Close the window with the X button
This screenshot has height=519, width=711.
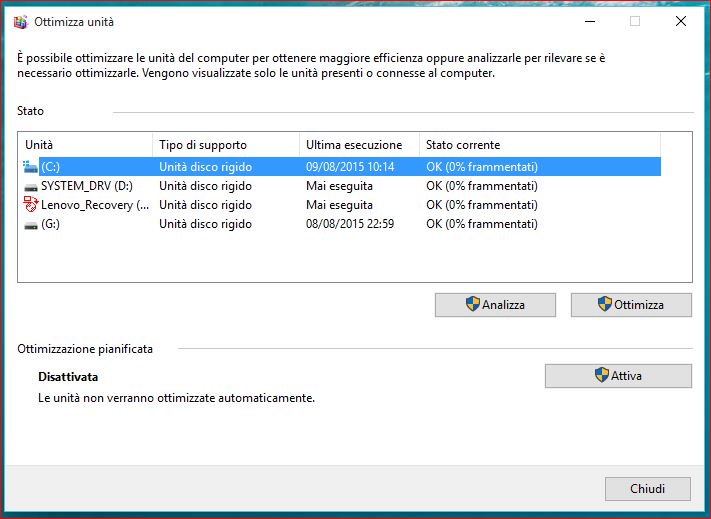681,21
